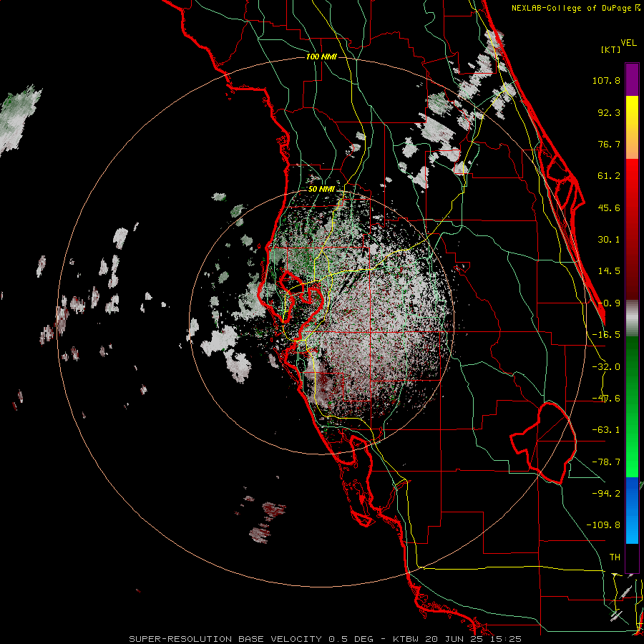Click the VEL legend title

click(629, 43)
